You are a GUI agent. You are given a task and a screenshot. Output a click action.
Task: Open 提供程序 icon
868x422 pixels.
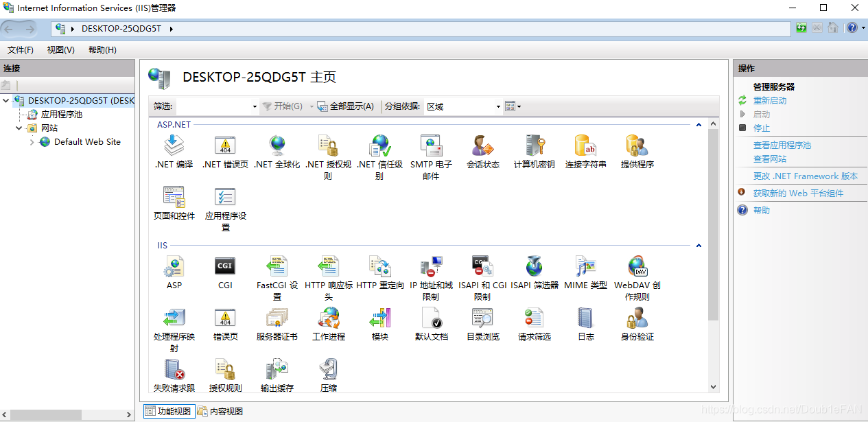tap(637, 145)
